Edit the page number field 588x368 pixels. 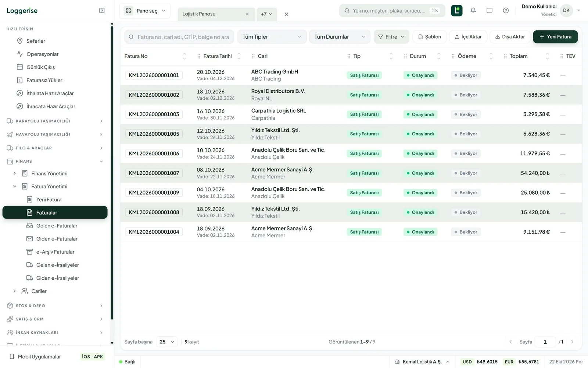click(545, 342)
